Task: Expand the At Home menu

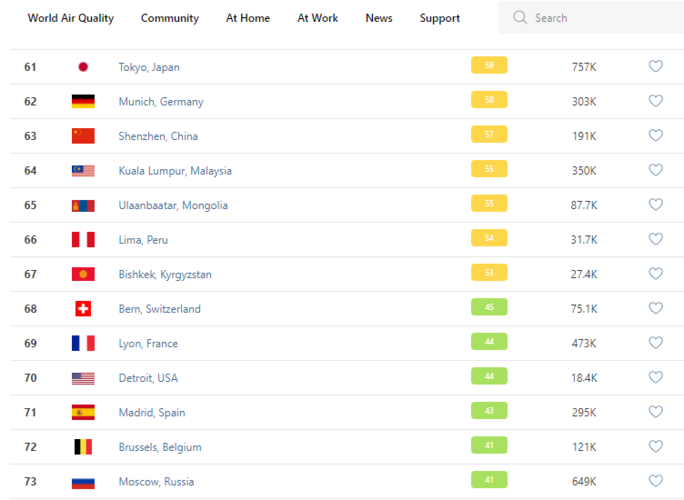Action: [x=247, y=18]
